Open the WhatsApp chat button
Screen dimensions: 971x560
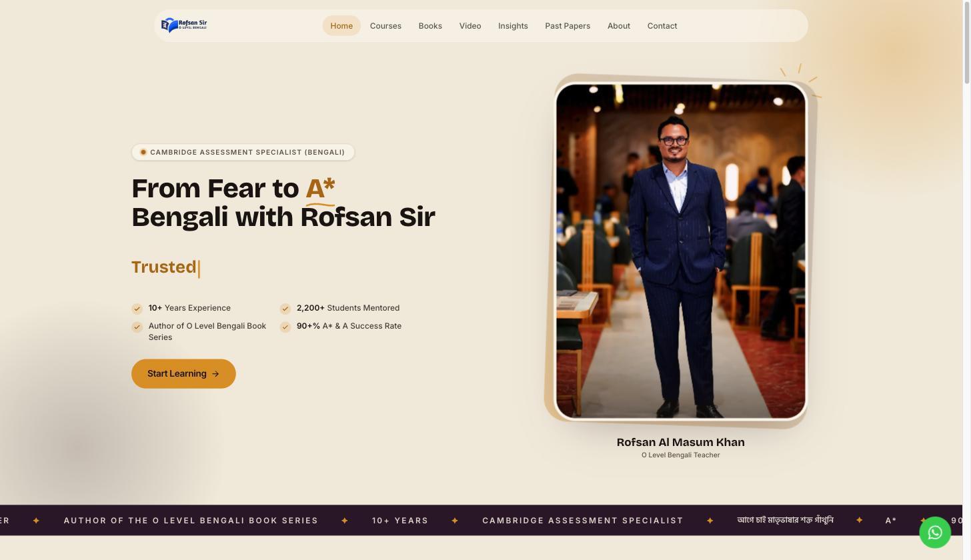935,533
